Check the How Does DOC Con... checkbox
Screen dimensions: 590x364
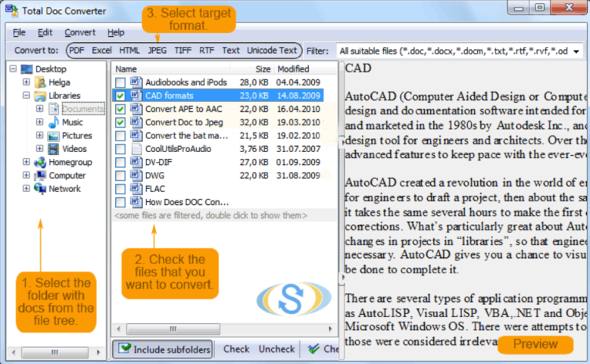121,202
